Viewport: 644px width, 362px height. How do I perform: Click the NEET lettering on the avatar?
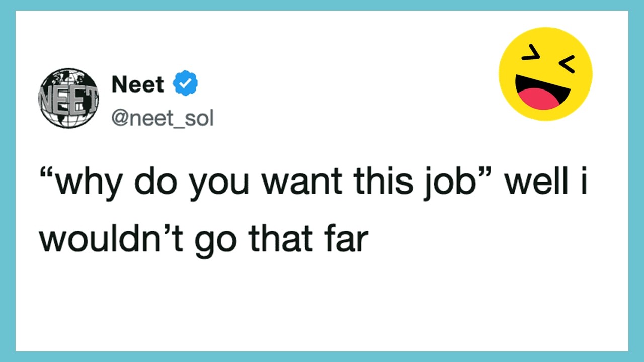(x=67, y=99)
